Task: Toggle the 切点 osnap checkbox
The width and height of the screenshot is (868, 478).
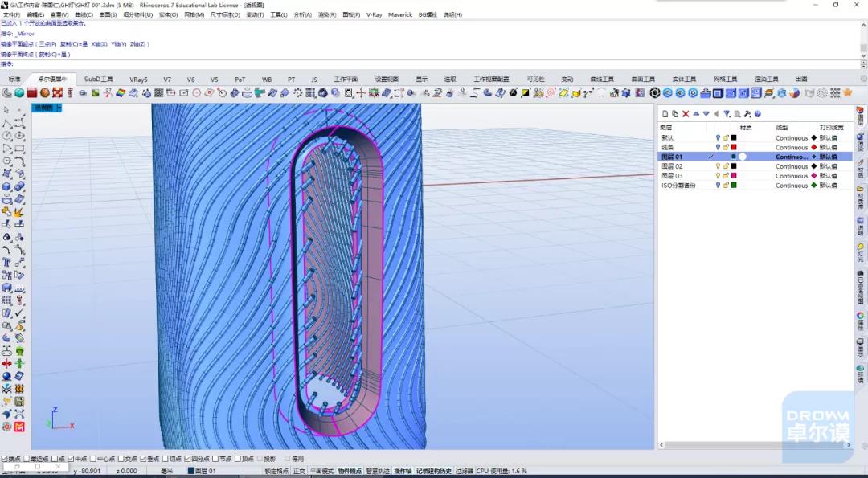Action: [x=165, y=460]
